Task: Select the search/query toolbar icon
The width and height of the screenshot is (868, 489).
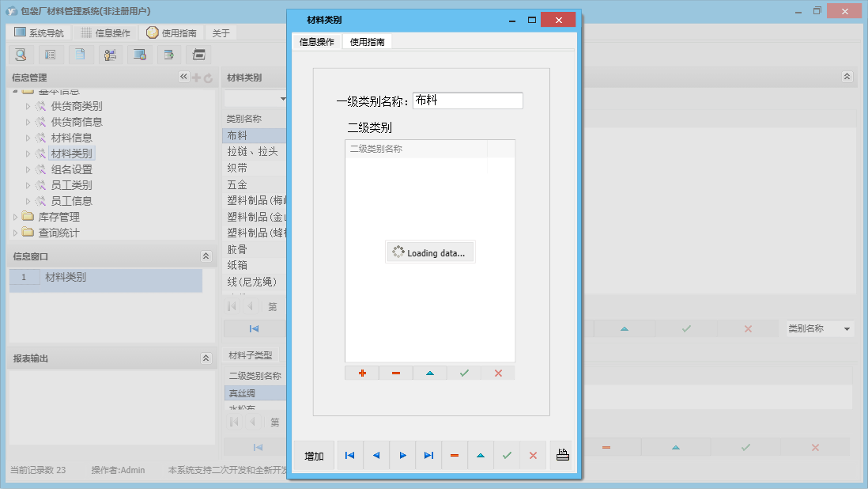Action: [21, 54]
